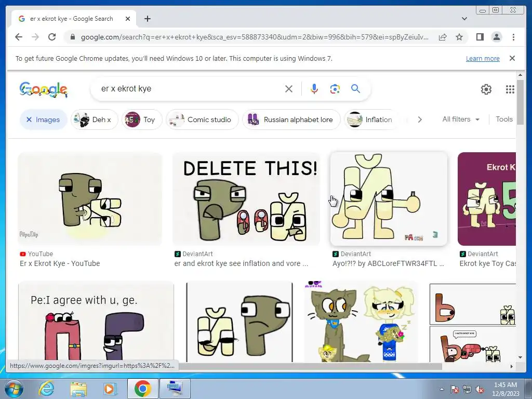Open Chrome three-dot menu

(x=513, y=37)
